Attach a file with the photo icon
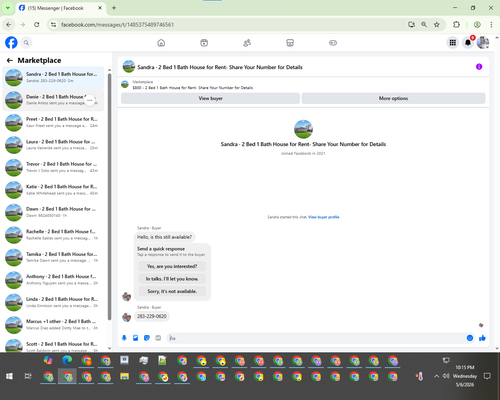This screenshot has width=500, height=400. 136,338
